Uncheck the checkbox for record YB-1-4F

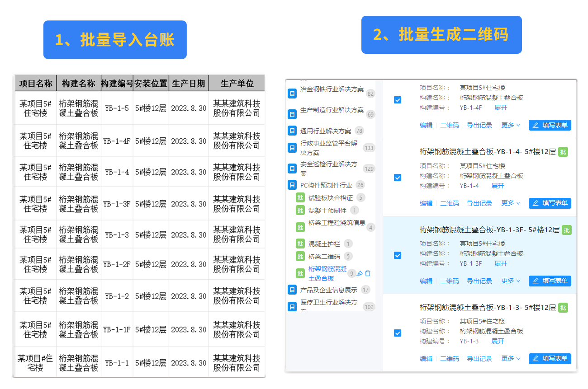(x=398, y=100)
